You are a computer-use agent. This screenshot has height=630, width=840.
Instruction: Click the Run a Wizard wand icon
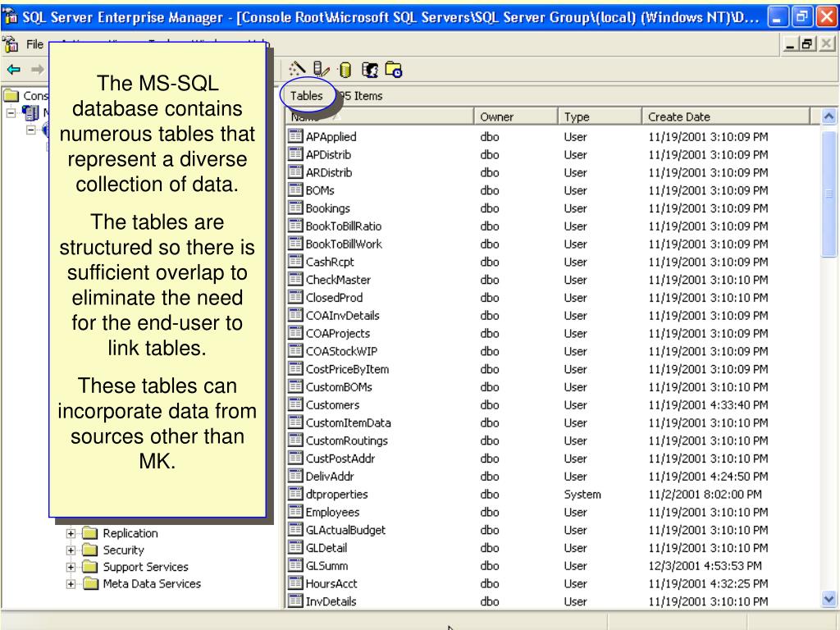[x=297, y=69]
